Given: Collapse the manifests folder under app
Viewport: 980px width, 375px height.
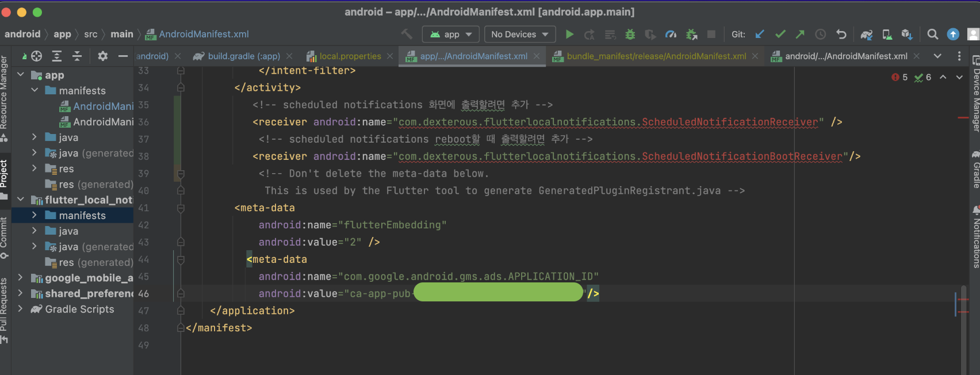Looking at the screenshot, I should coord(35,90).
